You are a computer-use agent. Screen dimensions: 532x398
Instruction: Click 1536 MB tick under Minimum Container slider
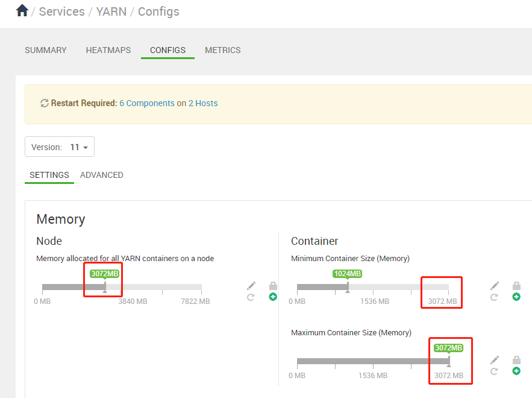point(375,302)
